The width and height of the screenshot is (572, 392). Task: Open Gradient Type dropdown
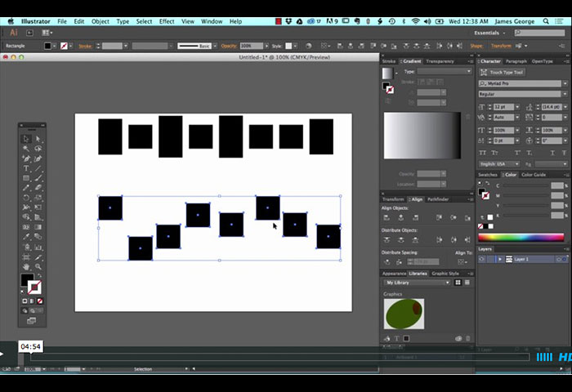click(445, 72)
